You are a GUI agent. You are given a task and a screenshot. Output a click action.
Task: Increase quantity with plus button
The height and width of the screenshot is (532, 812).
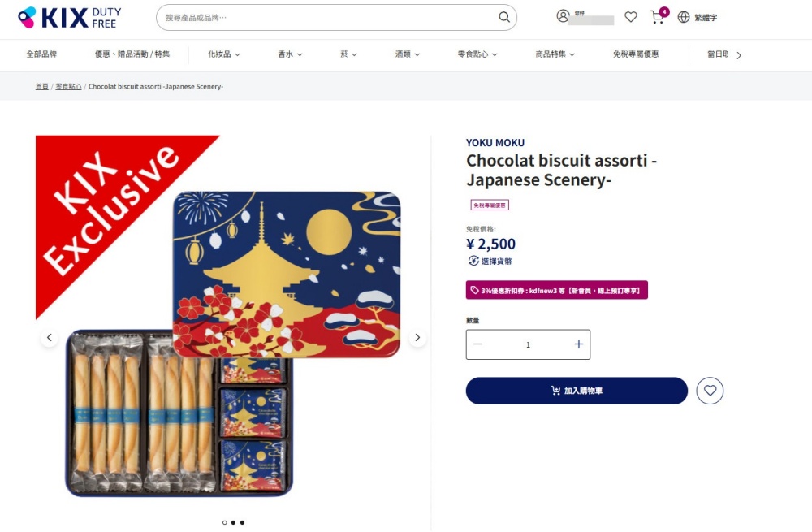tap(578, 344)
